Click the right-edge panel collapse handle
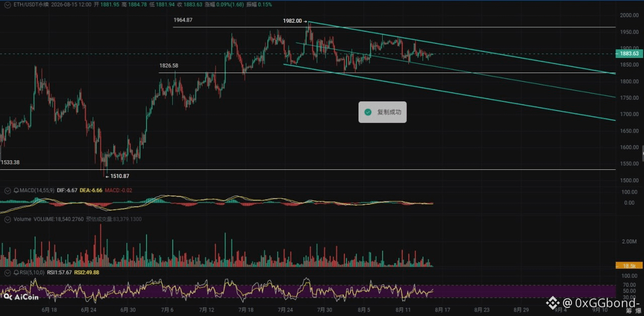Screen dimensions: 644x316 [x=642, y=153]
